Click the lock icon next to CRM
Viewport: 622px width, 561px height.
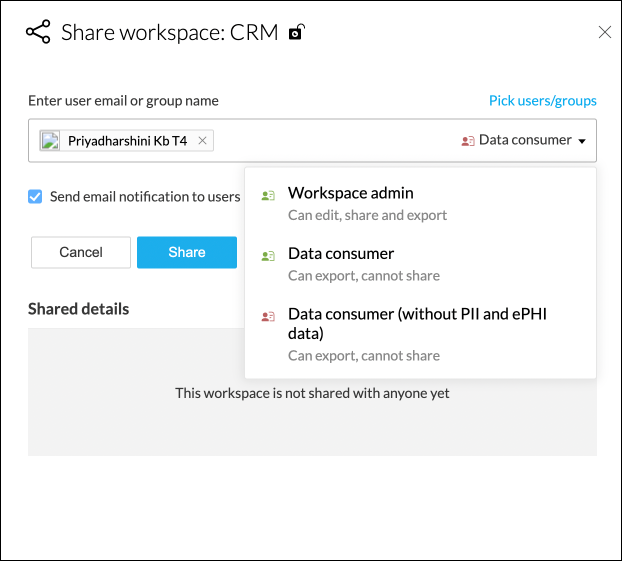[296, 33]
